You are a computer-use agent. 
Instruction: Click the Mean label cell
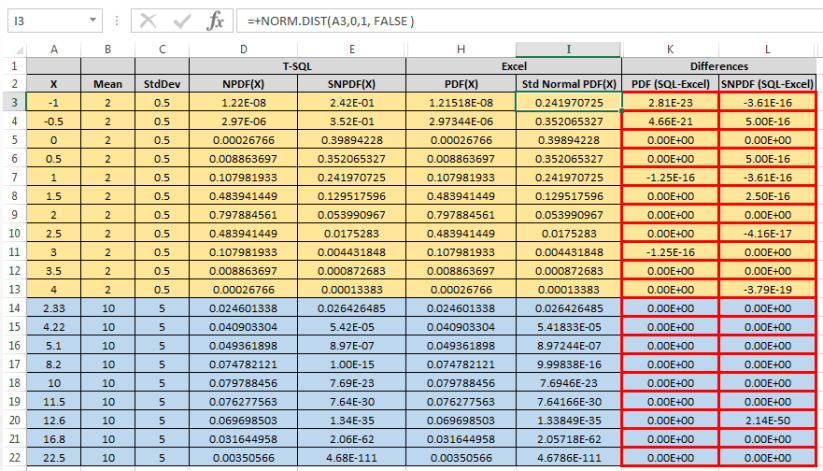coord(108,84)
